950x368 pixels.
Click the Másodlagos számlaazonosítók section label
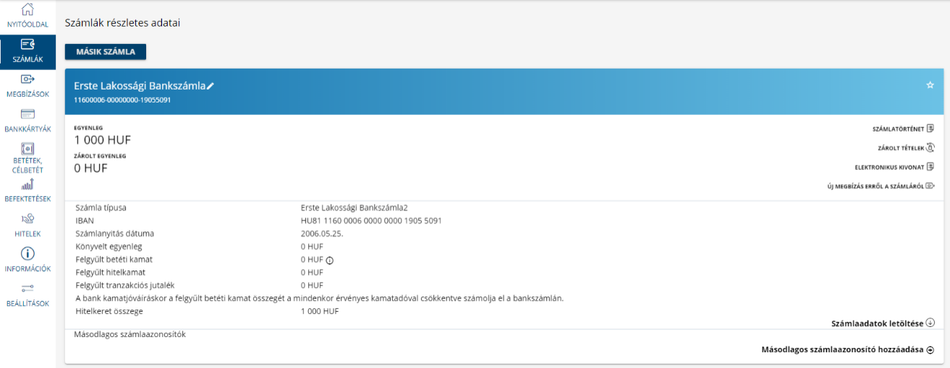[x=129, y=334]
